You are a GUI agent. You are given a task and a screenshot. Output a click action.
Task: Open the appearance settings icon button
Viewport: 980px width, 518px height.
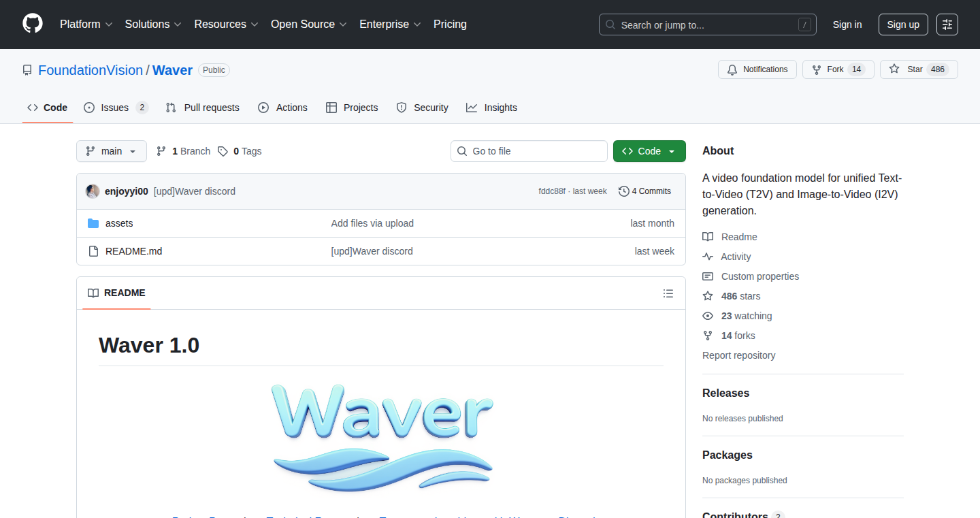pos(947,25)
